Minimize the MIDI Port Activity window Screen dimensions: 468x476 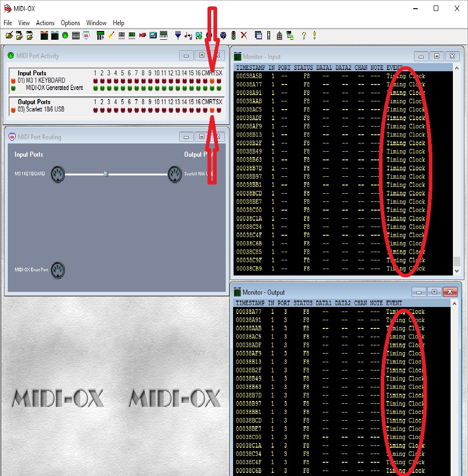[x=186, y=56]
